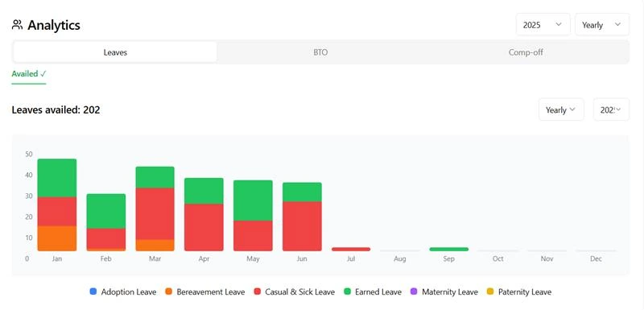The width and height of the screenshot is (644, 310).
Task: Click the Mar orange Bereavement segment
Action: click(x=155, y=245)
